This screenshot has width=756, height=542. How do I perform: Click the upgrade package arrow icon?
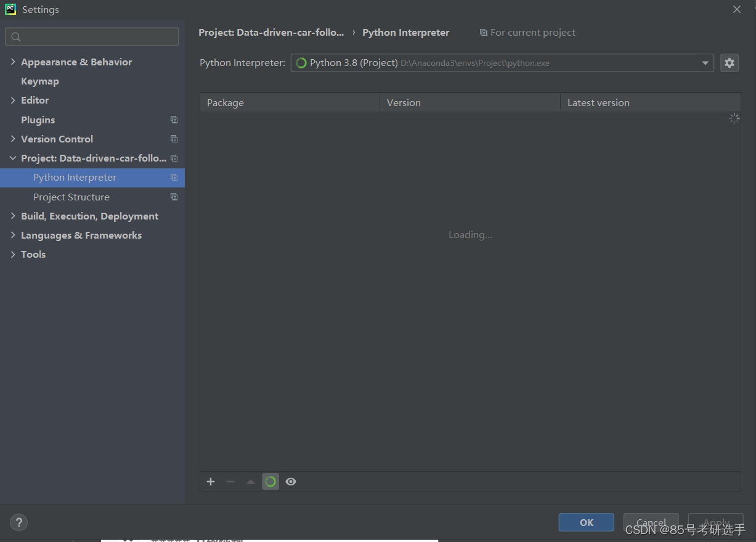point(250,482)
